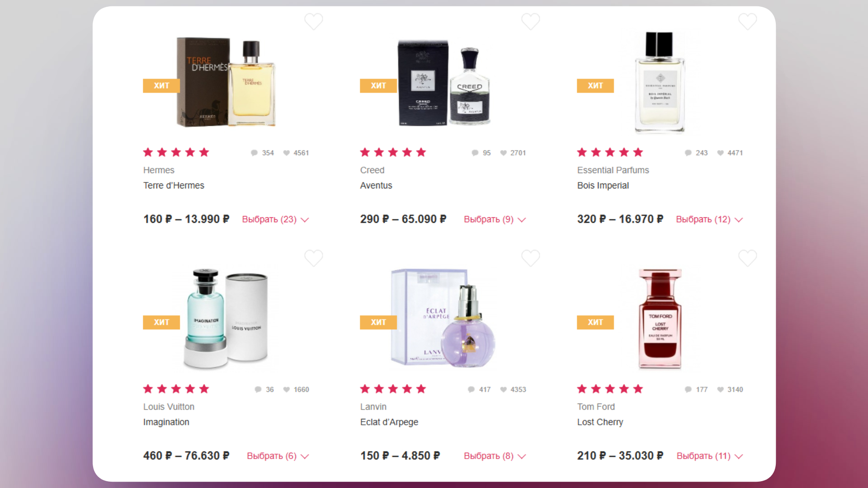The height and width of the screenshot is (488, 868).
Task: Click heart icon on Lanvin Eclat d'Arpege
Action: (x=530, y=258)
